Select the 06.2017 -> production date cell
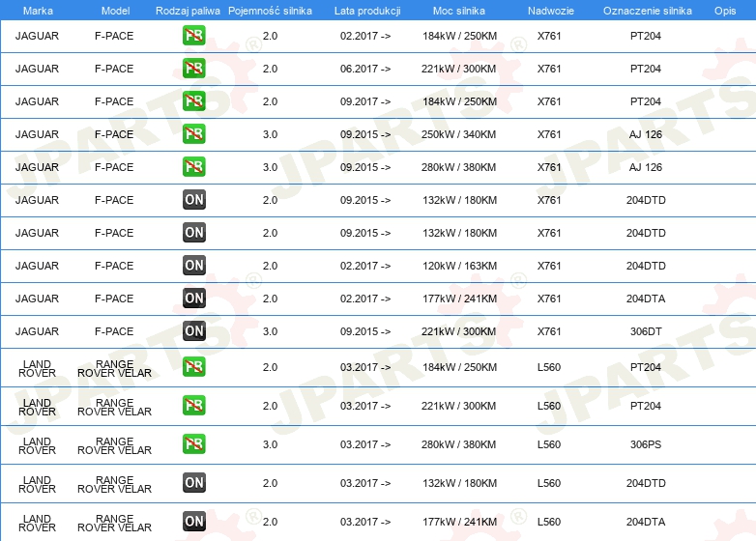 click(365, 69)
